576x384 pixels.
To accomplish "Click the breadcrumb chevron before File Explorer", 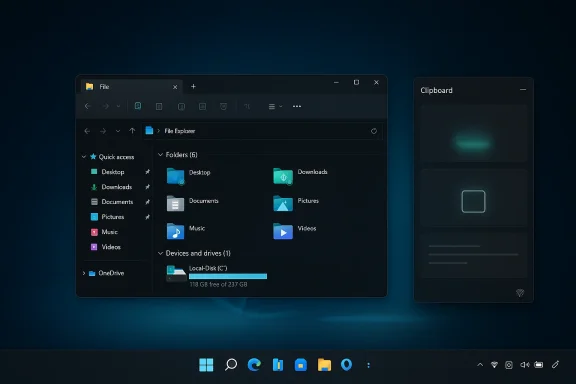I will click(159, 131).
